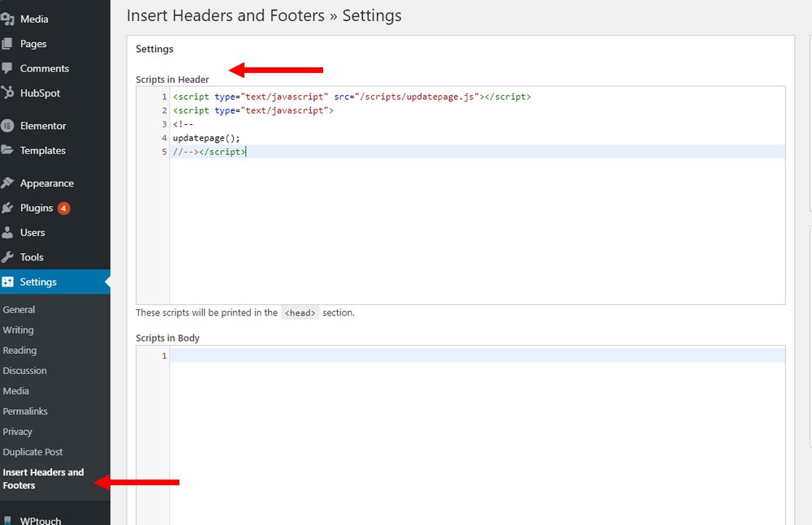Screen dimensions: 812x525
Task: Click the HubSpot sprocket icon
Action: pos(7,93)
